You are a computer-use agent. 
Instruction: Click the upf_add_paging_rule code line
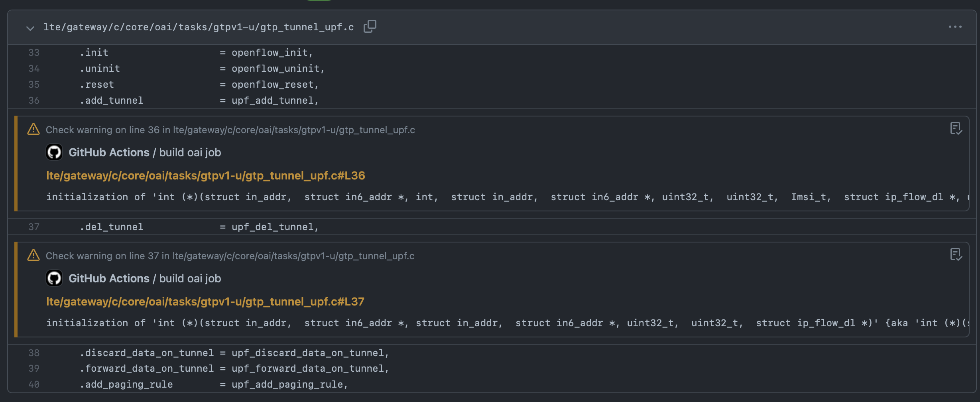point(214,384)
